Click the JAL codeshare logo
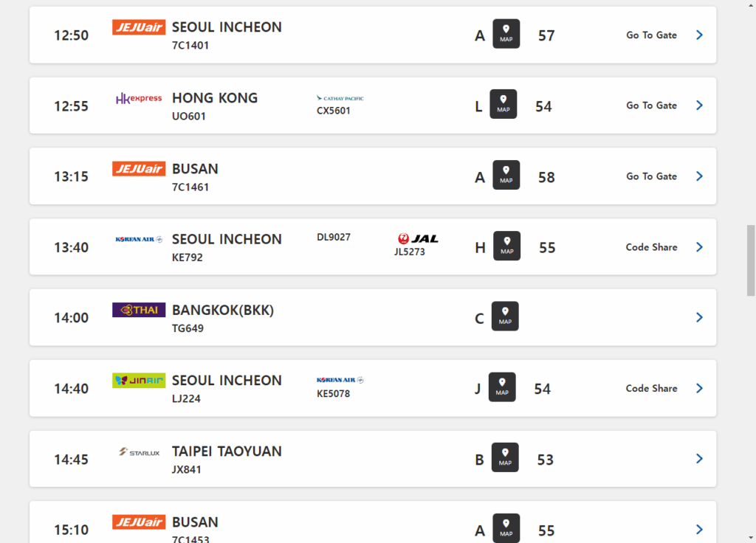 pos(417,238)
